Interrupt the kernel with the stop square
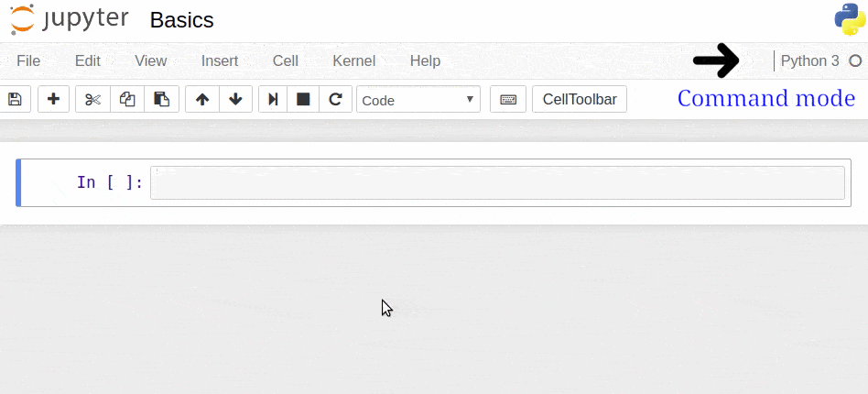The image size is (868, 394). [303, 99]
